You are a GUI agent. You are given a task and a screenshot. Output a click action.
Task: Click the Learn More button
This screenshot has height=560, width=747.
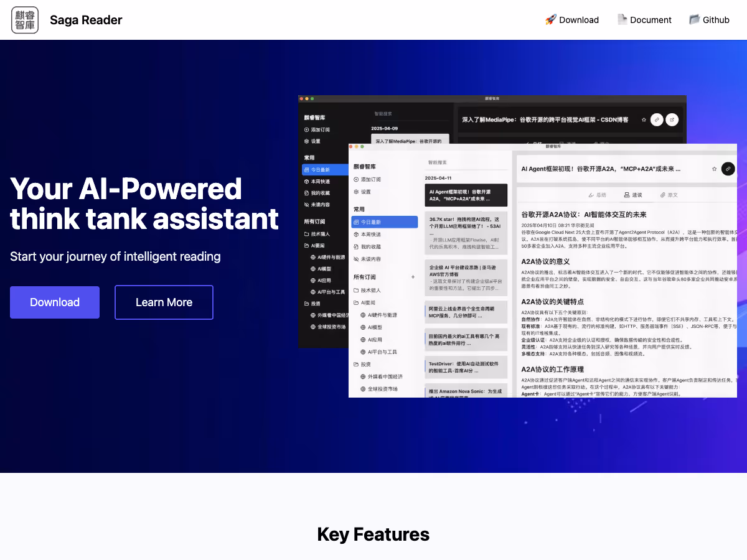(x=164, y=302)
